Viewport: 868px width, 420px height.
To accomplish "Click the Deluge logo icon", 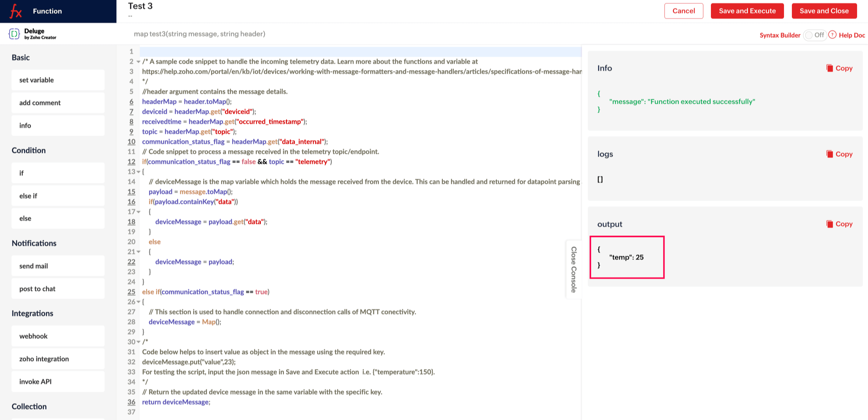I will pyautogui.click(x=14, y=34).
